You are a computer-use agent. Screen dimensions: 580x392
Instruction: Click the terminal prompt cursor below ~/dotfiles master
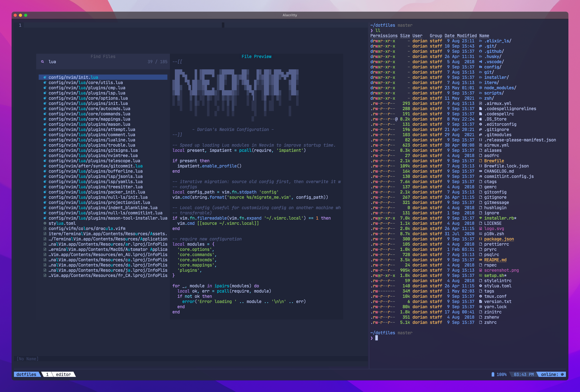coord(376,338)
